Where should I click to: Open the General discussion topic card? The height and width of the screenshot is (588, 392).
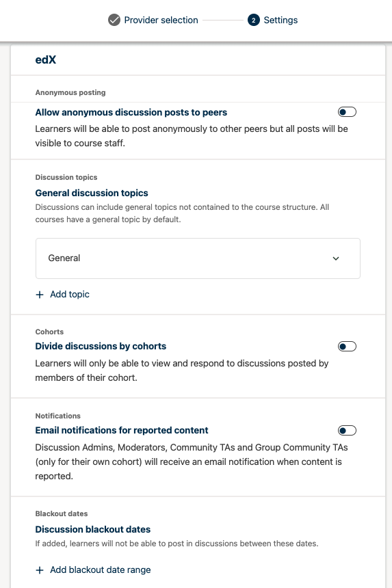[198, 258]
